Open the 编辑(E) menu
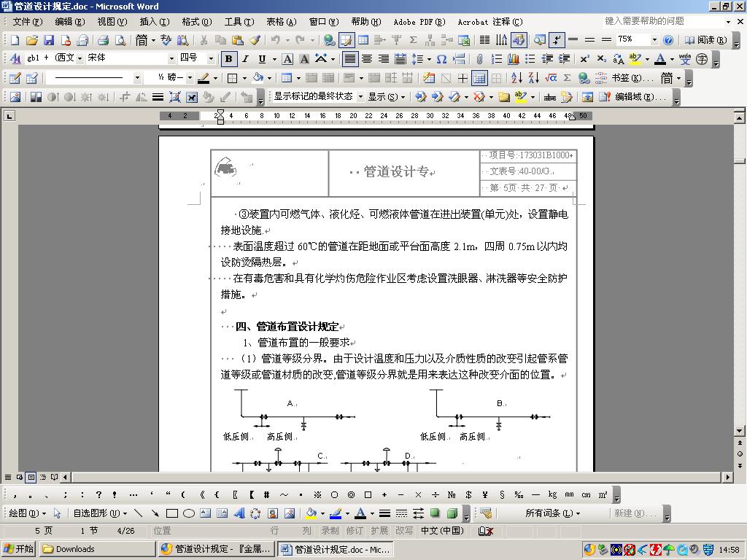This screenshot has height=560, width=747. tap(69, 22)
